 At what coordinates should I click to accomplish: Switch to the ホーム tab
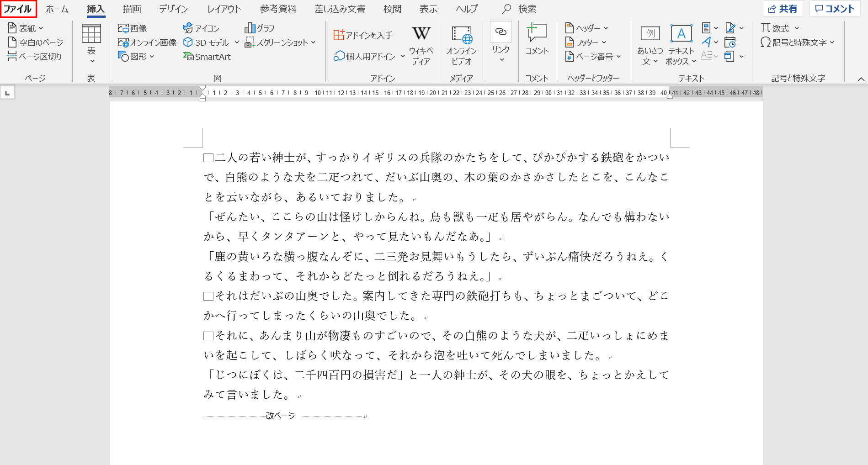(x=57, y=9)
